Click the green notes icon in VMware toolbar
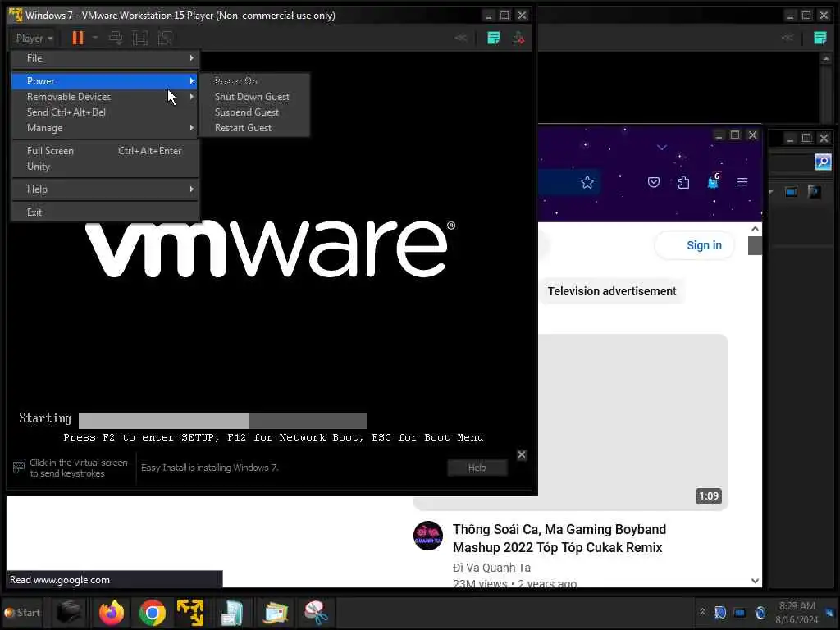The height and width of the screenshot is (630, 840). click(493, 38)
